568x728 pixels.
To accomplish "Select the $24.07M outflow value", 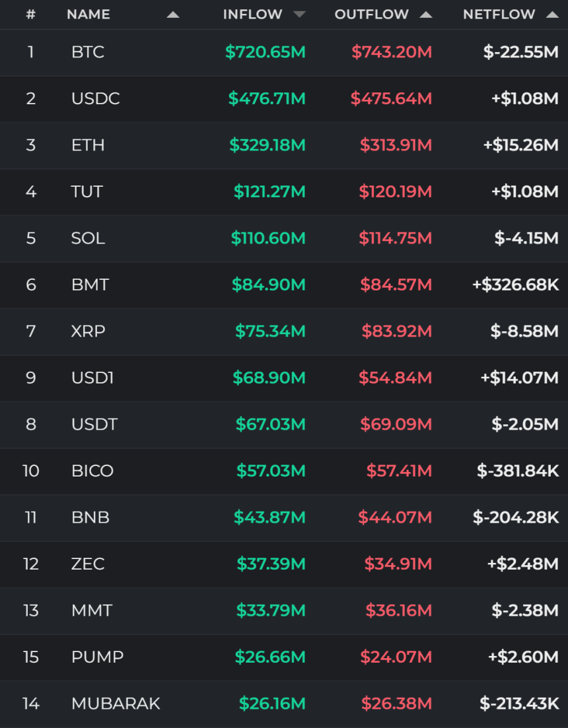I will tap(396, 657).
